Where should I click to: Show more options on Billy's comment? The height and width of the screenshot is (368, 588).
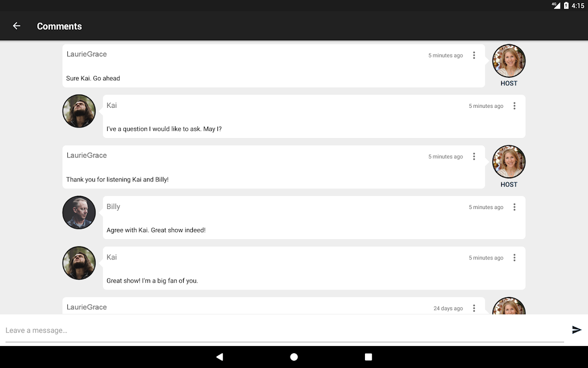pos(514,207)
